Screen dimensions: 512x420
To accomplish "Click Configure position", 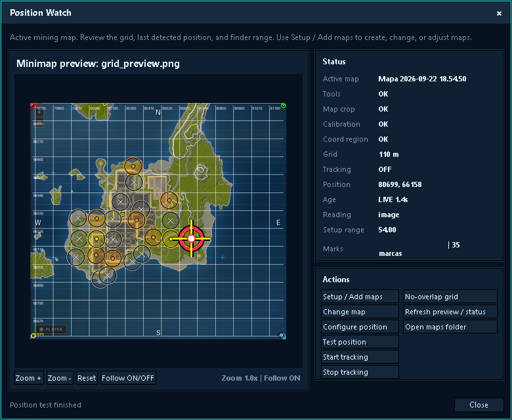I will [360, 327].
